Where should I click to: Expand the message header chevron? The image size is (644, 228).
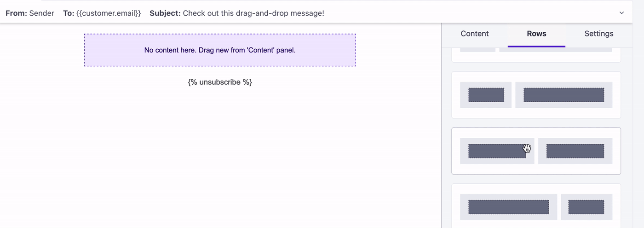(x=621, y=13)
